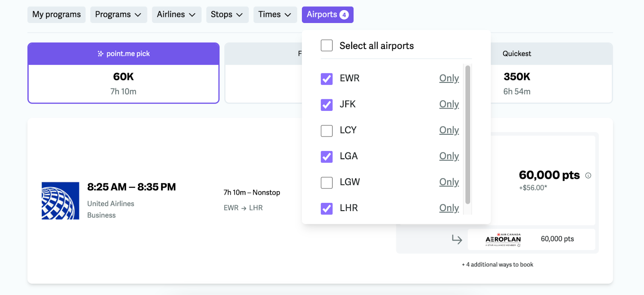644x295 pixels.
Task: Click the transfer arrow icon beside Aeroplan
Action: coord(457,240)
